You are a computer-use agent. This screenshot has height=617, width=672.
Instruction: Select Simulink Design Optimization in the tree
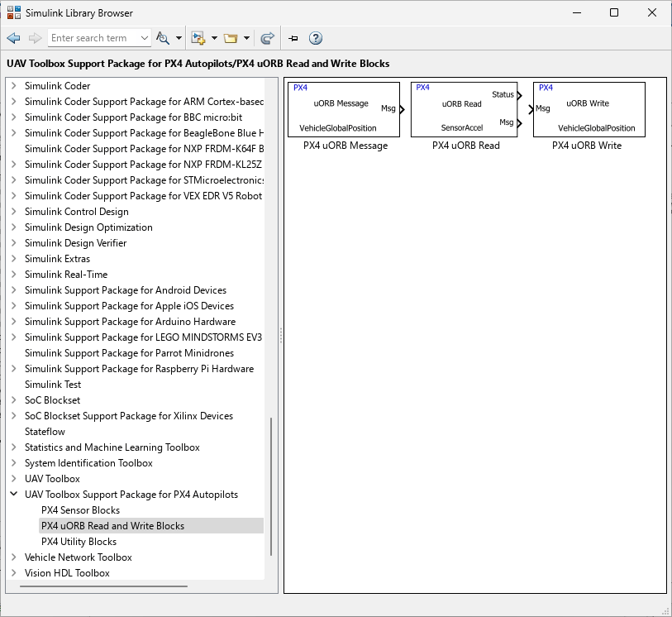88,227
